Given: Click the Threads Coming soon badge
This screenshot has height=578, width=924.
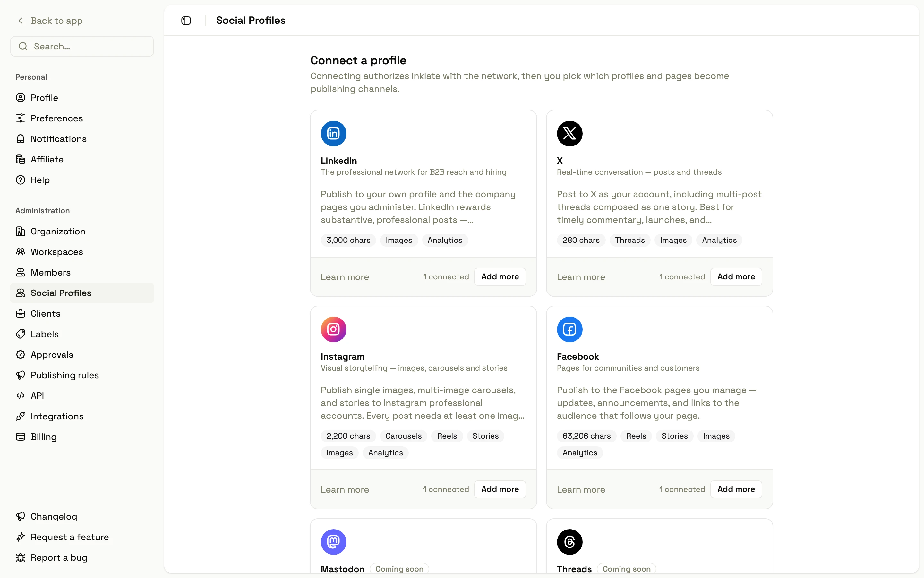Looking at the screenshot, I should (627, 569).
